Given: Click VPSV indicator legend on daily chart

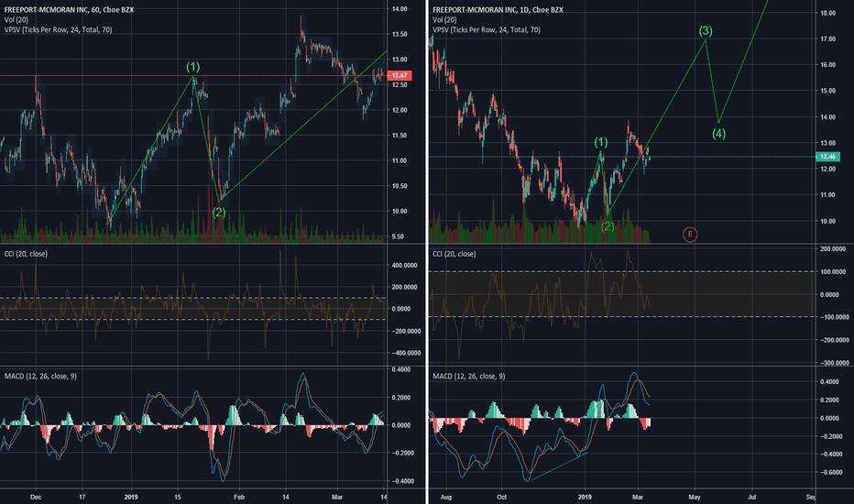Looking at the screenshot, I should point(487,29).
